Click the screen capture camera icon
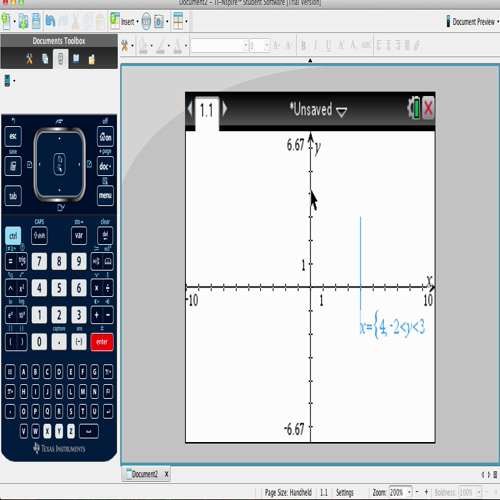Viewport: 500px width, 500px height. click(x=159, y=22)
